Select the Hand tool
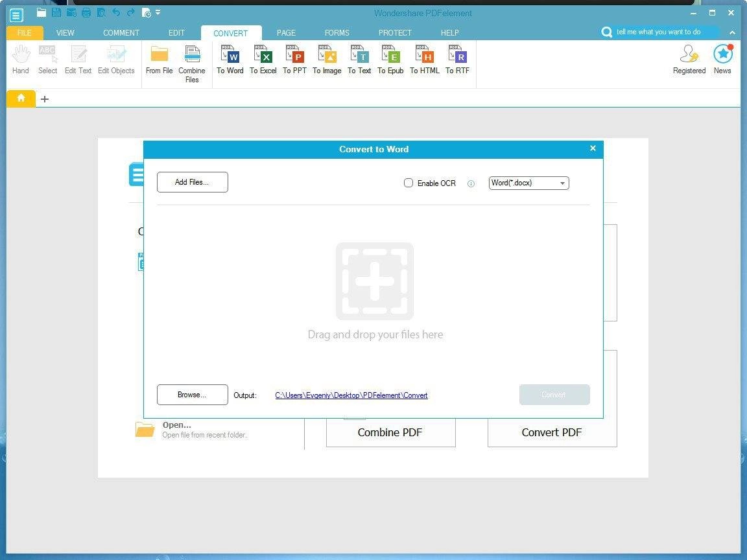The image size is (747, 560). (21, 60)
